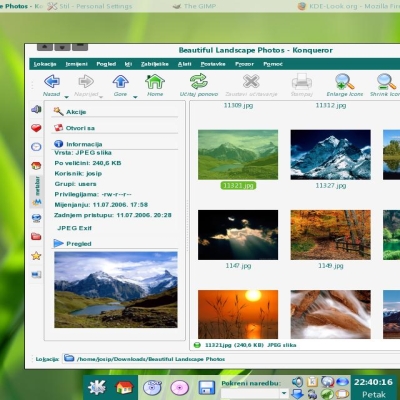Open the Prozor menu
400x400 pixels.
pyautogui.click(x=244, y=64)
